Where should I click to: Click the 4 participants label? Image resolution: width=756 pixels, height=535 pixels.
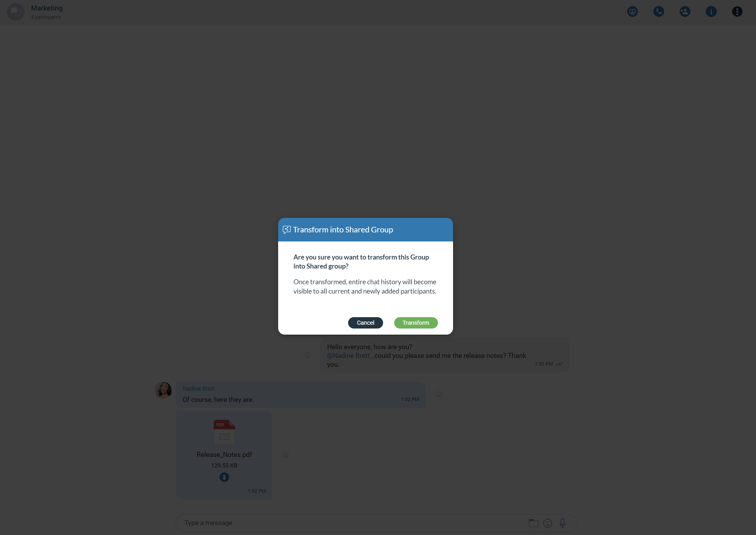(x=46, y=17)
